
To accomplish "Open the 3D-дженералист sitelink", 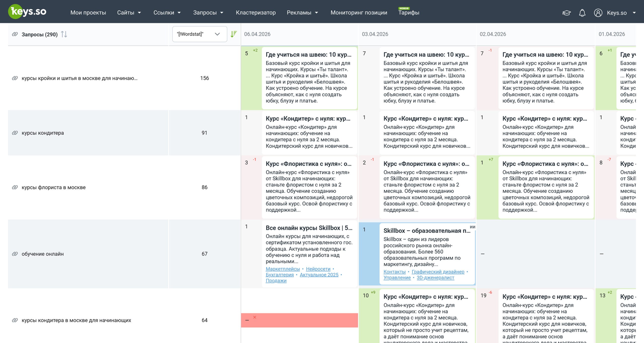I will pos(435,277).
